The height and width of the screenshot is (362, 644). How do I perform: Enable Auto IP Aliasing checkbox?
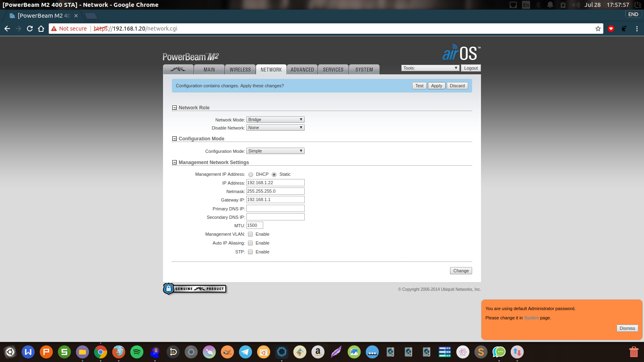point(250,243)
